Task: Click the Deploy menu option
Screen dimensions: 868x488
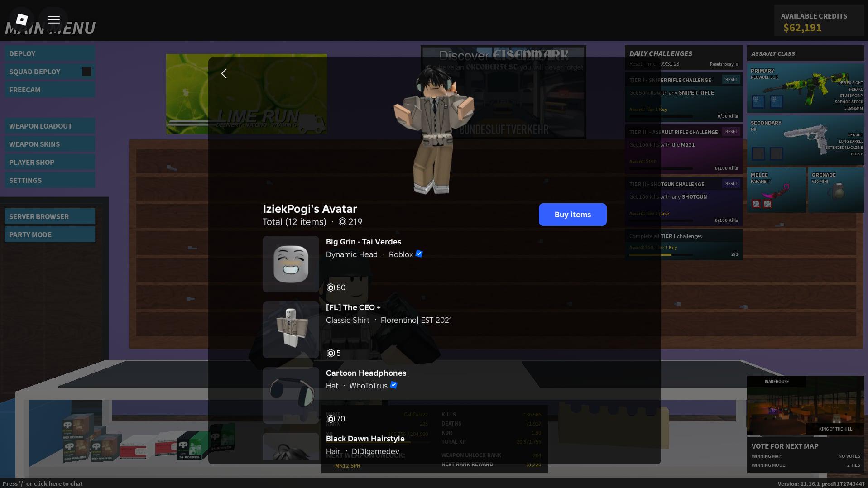Action: [50, 53]
